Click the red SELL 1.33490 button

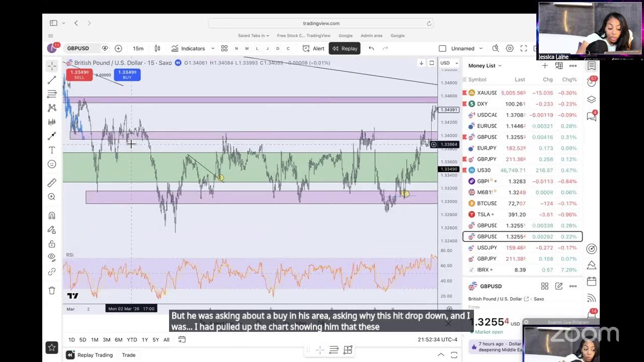[x=79, y=74]
